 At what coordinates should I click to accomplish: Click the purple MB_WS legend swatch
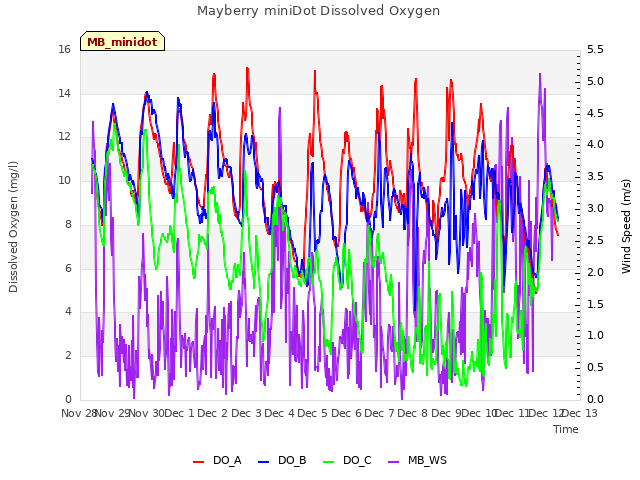click(393, 462)
